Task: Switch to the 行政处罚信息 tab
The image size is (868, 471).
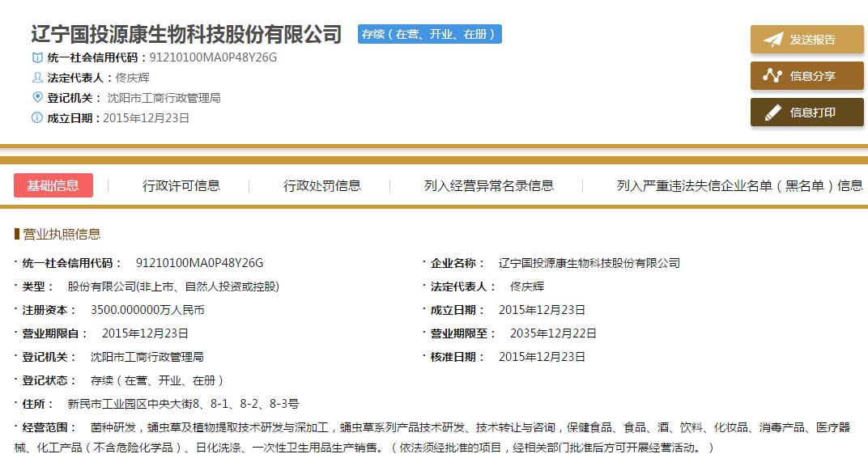Action: (x=322, y=185)
